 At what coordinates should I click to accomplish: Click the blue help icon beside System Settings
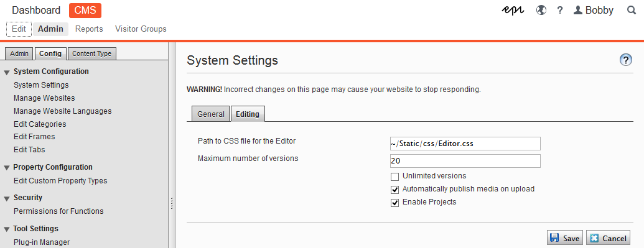point(625,60)
